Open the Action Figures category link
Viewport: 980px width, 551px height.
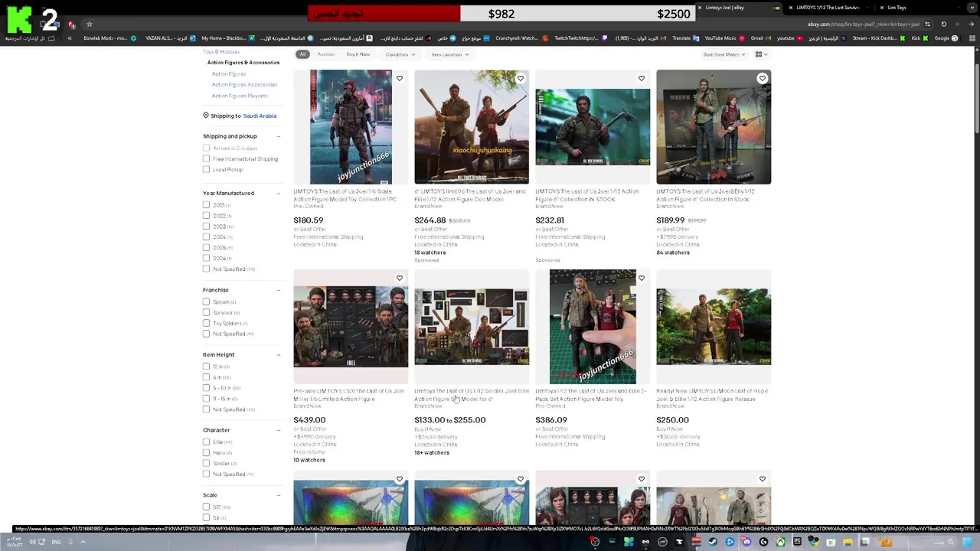point(228,74)
